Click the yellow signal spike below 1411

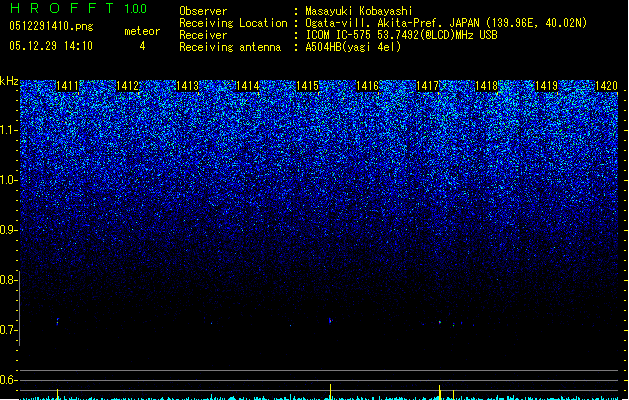pos(57,394)
